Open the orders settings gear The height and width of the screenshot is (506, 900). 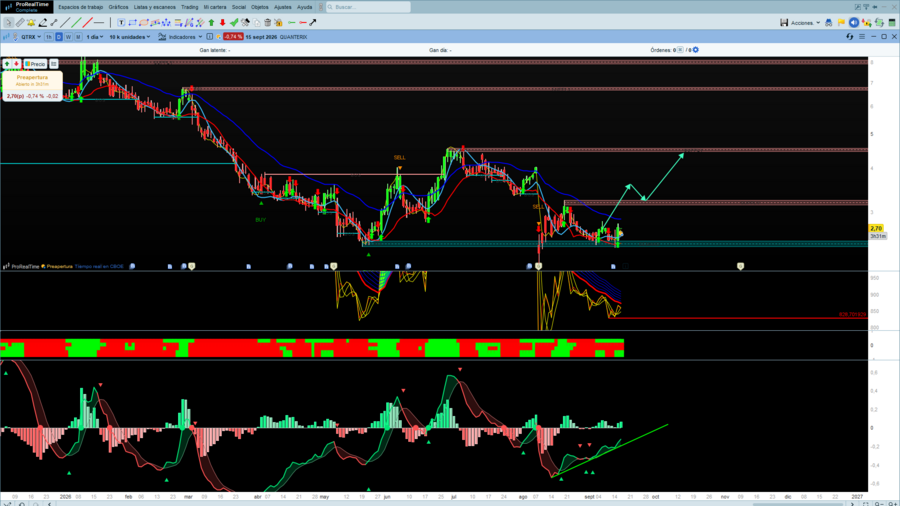tap(696, 50)
